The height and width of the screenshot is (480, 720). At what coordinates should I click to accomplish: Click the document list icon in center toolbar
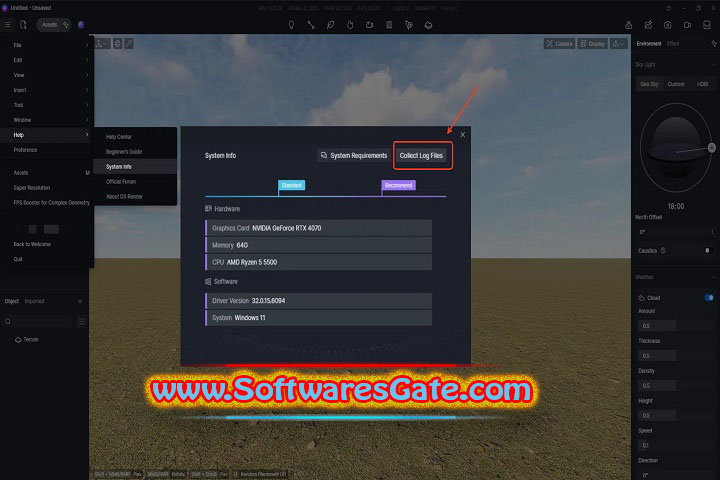[389, 25]
